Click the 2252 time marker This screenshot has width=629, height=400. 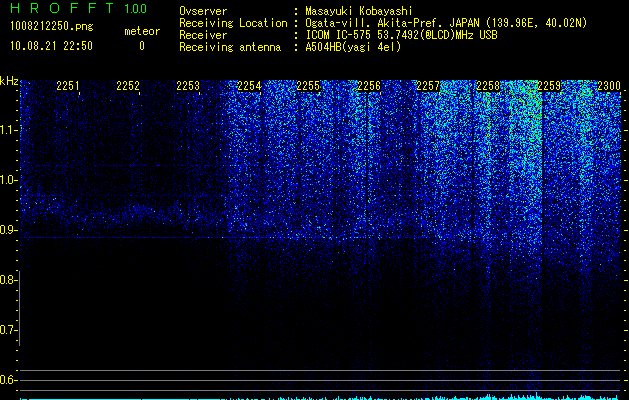point(128,86)
